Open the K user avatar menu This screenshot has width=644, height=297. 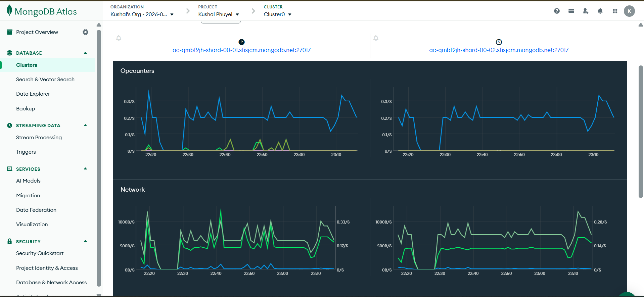[629, 11]
